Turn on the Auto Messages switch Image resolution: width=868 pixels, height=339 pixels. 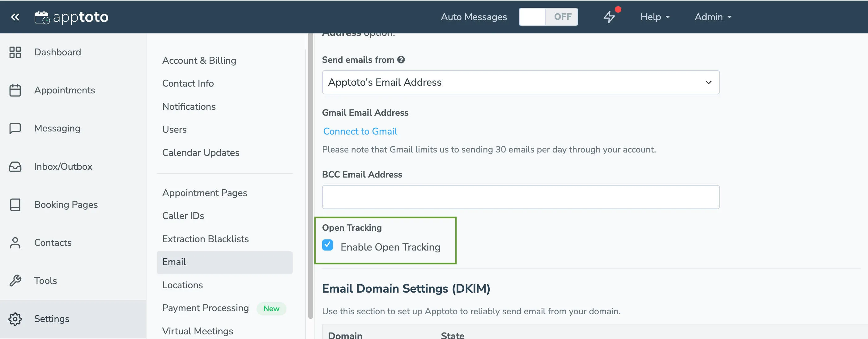[x=548, y=16]
